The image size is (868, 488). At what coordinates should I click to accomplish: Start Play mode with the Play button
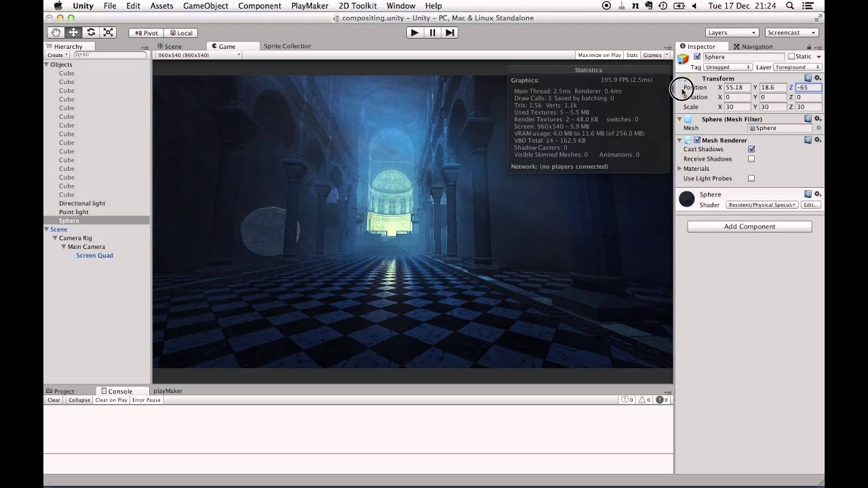tap(415, 33)
